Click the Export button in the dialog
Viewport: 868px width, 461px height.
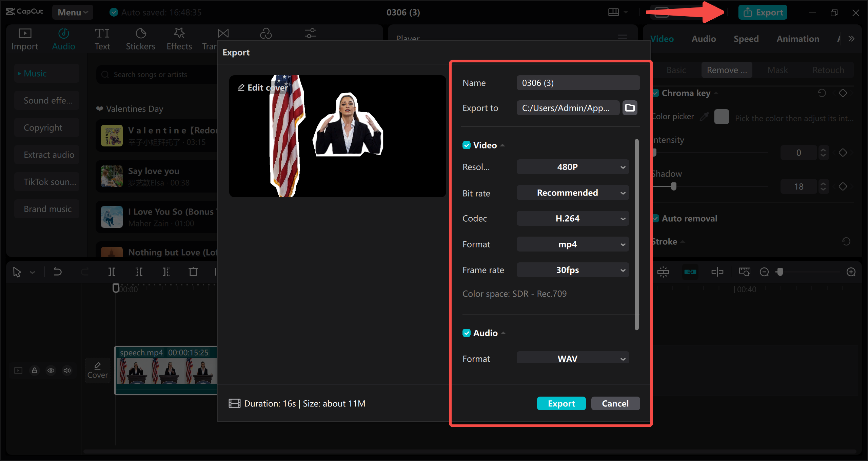[561, 403]
